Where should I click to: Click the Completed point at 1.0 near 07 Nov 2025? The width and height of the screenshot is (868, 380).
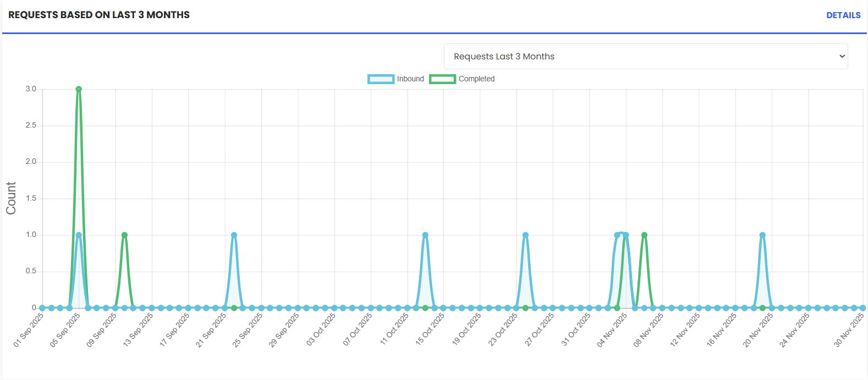pos(644,235)
